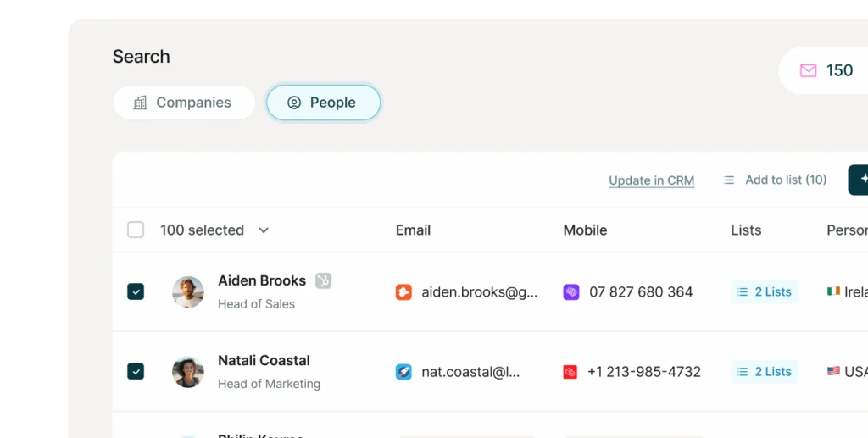Click the Add to list (10) button

(x=775, y=180)
